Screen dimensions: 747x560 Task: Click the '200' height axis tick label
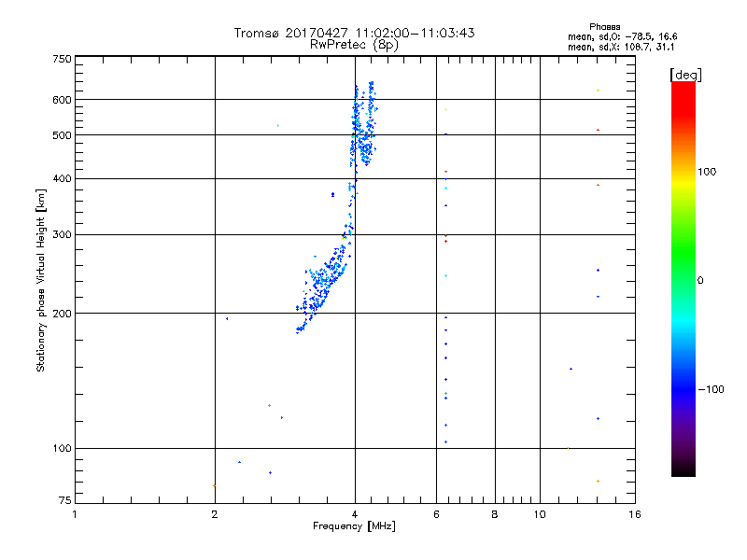[x=62, y=314]
